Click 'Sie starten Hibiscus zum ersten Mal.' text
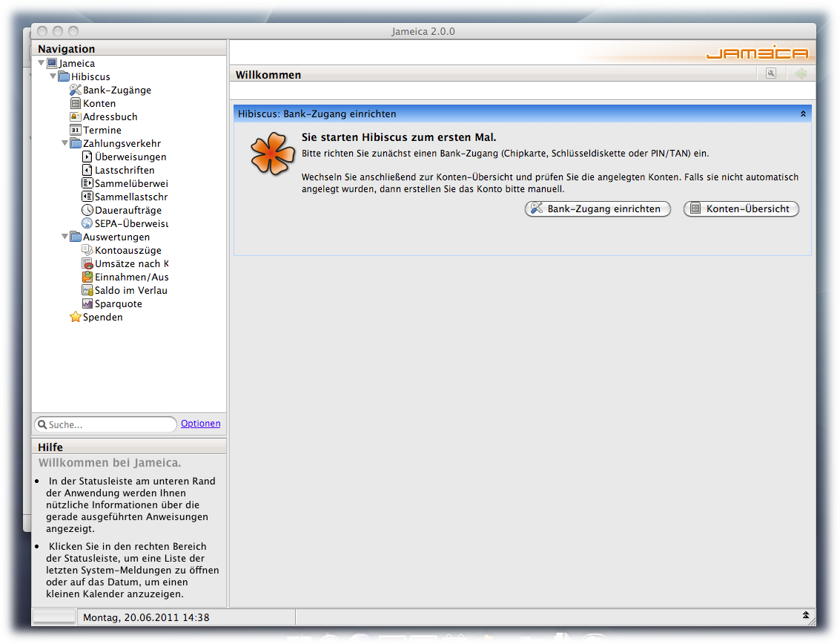 pos(399,137)
